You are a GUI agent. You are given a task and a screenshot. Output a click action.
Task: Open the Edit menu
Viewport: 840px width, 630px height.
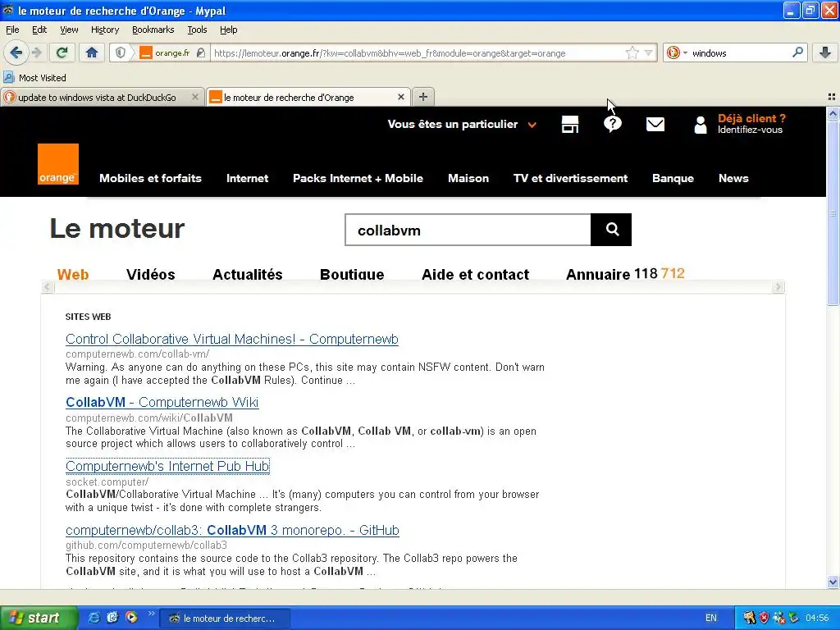tap(39, 30)
